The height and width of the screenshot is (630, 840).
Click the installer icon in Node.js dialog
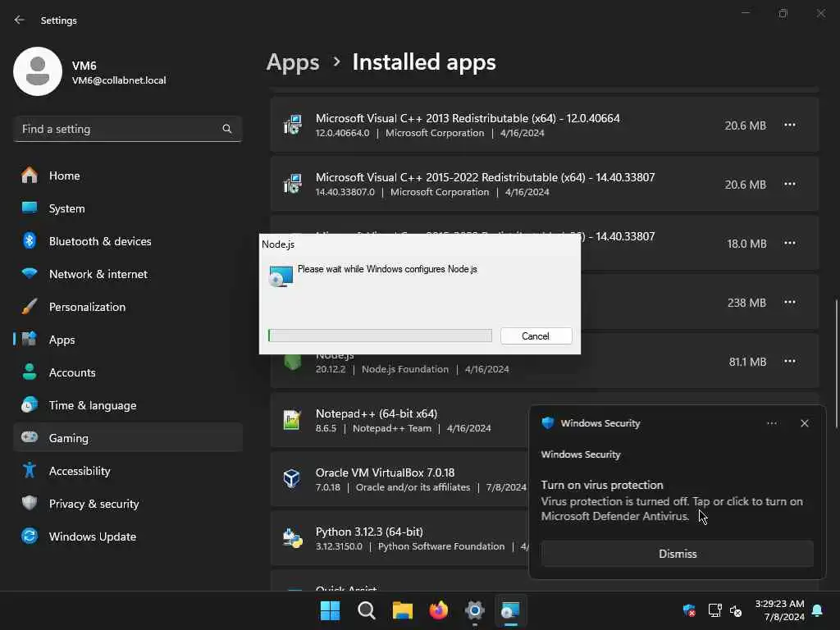[x=281, y=276]
